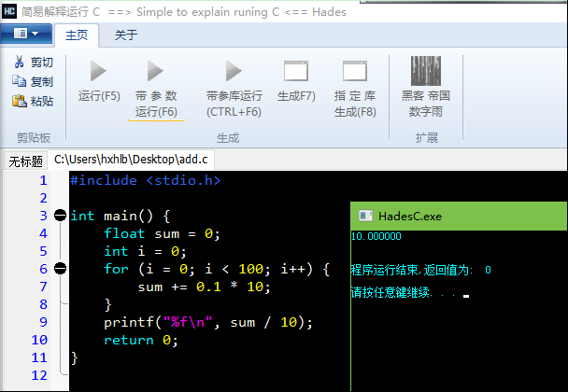Screen dimensions: 568x392
Task: Click the Build (F7) window icon
Action: pyautogui.click(x=296, y=71)
